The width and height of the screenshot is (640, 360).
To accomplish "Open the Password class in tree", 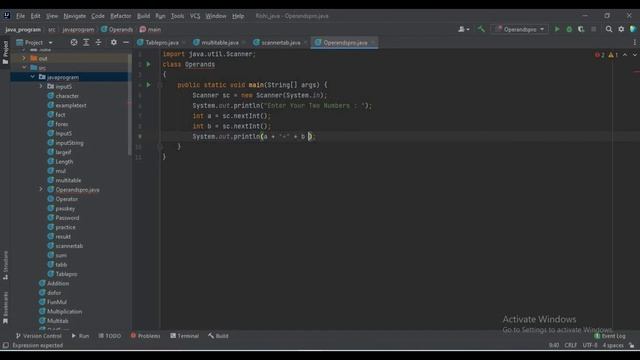I will click(67, 218).
